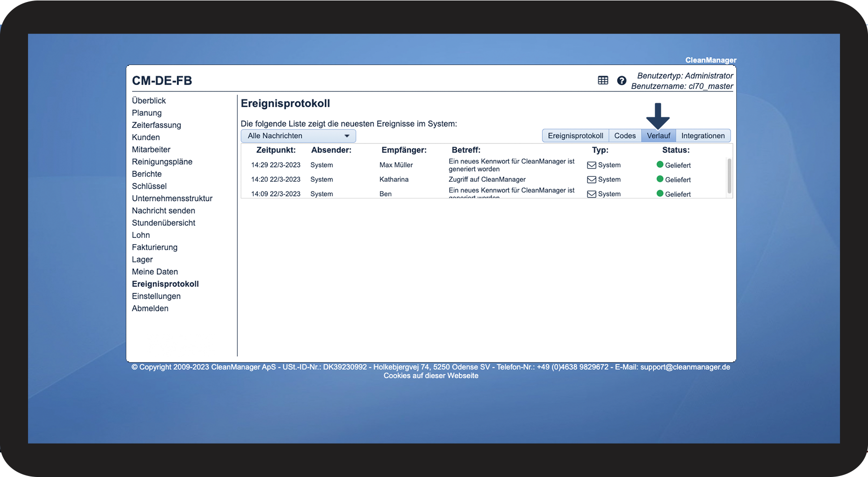868x477 pixels.
Task: Click the support@cleanmanager.de email address
Action: pyautogui.click(x=685, y=367)
